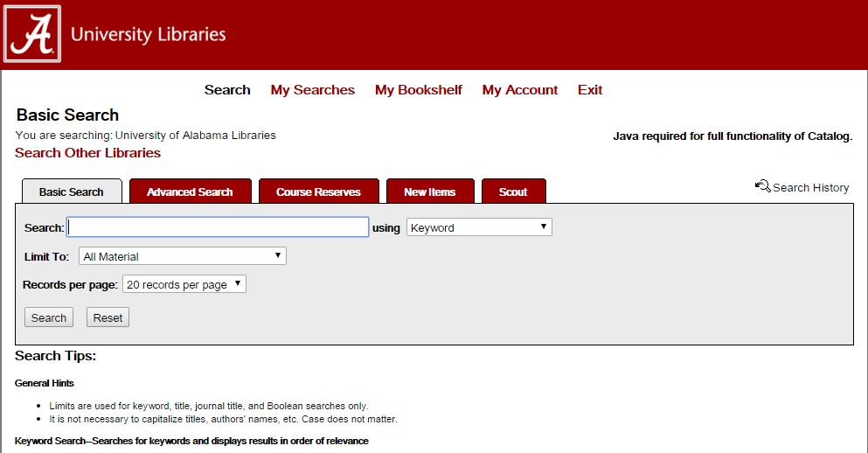Click the Exit link

pos(589,90)
